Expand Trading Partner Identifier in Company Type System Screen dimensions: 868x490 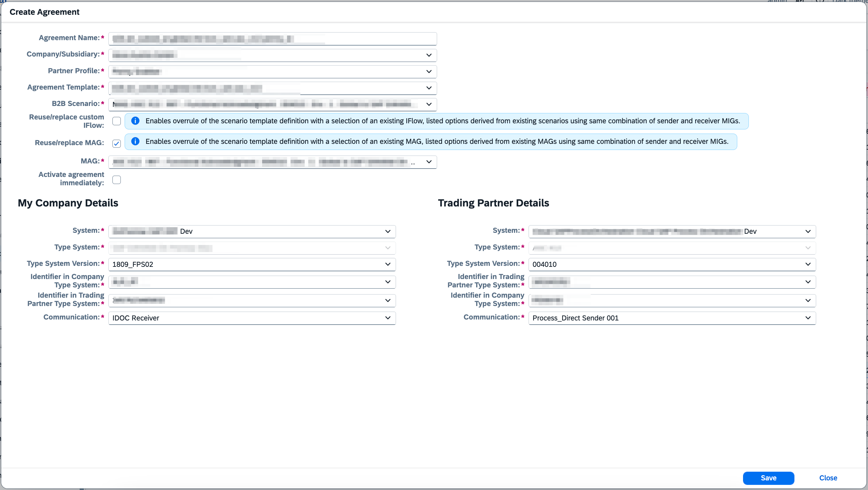[x=808, y=301]
